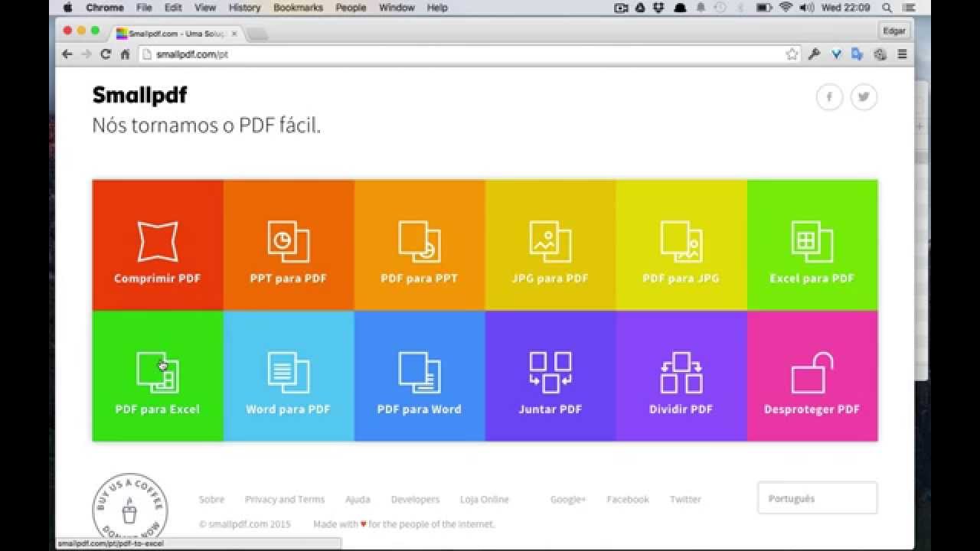Open the PDF para Excel converter tile
Viewport: 980px width, 551px height.
click(158, 376)
